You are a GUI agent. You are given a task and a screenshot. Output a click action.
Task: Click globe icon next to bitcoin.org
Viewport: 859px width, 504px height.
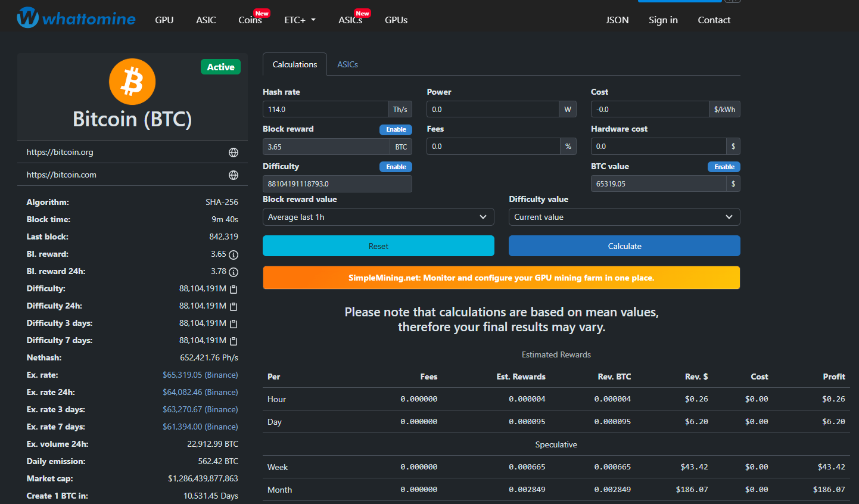[234, 153]
